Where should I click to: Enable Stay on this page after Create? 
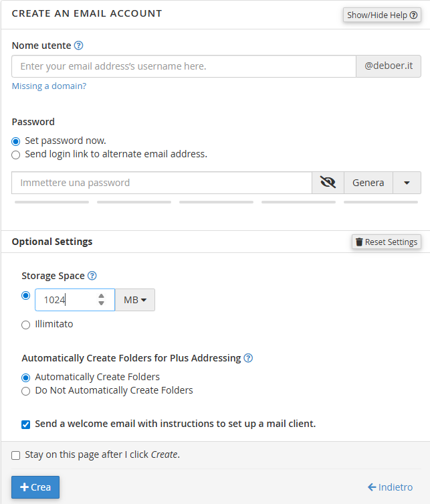tap(16, 455)
